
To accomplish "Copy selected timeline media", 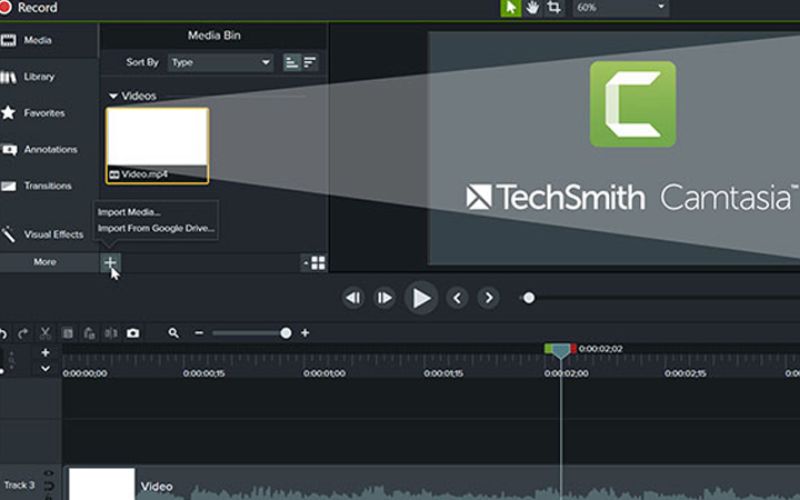I will (x=67, y=334).
